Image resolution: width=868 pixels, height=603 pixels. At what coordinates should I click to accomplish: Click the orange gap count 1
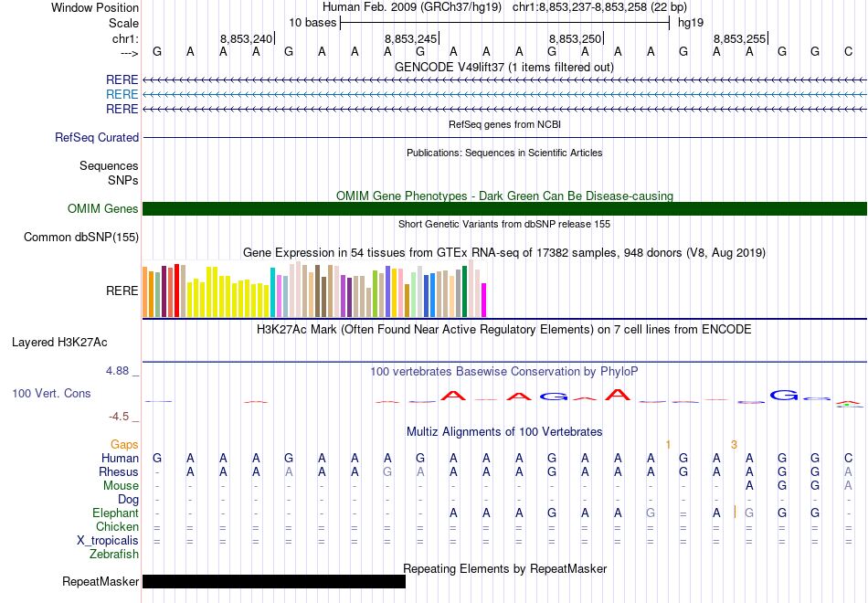coord(668,445)
